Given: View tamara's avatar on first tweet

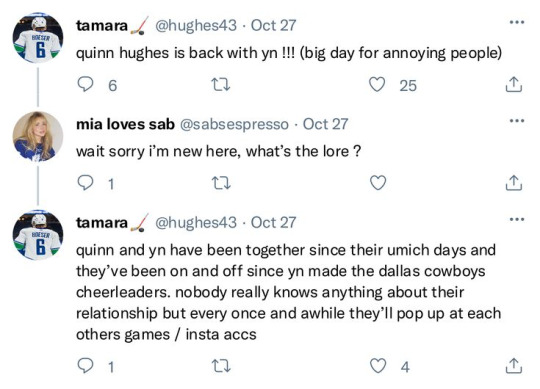Looking at the screenshot, I should click(38, 38).
